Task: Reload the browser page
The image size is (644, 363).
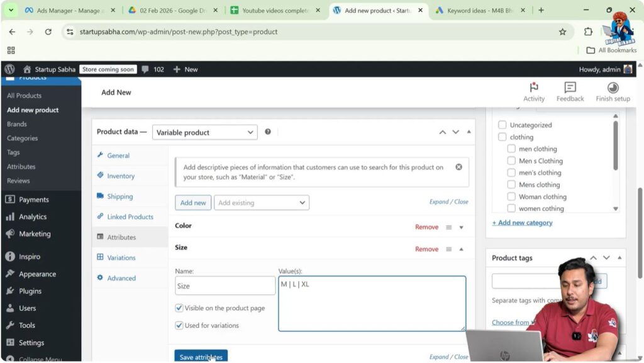Action: tap(48, 31)
